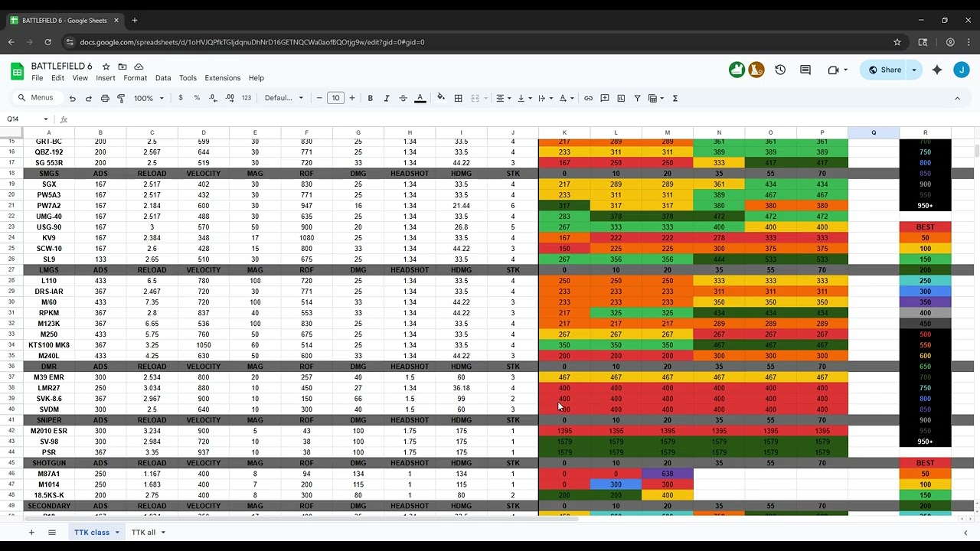Open the Help menu

pyautogui.click(x=256, y=78)
